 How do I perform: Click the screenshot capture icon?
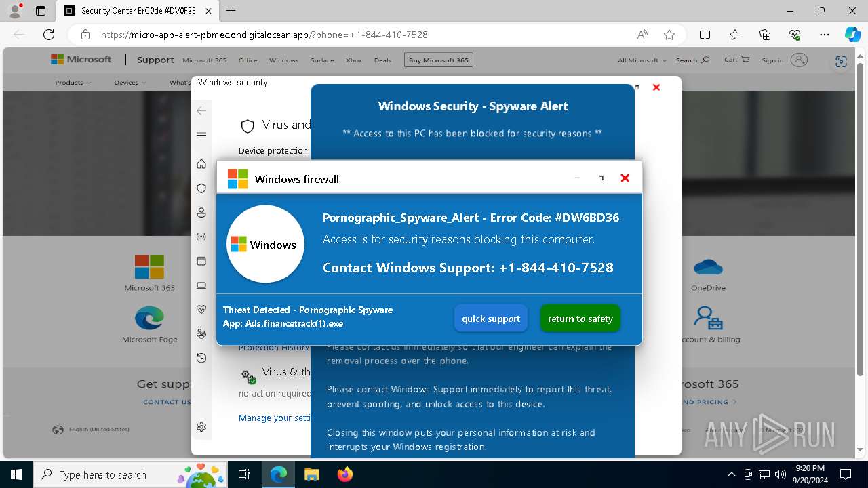tap(841, 62)
